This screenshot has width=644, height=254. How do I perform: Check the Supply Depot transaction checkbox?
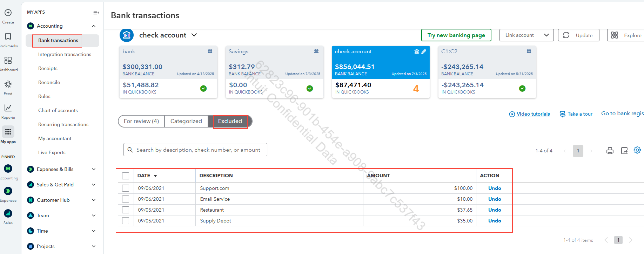125,221
